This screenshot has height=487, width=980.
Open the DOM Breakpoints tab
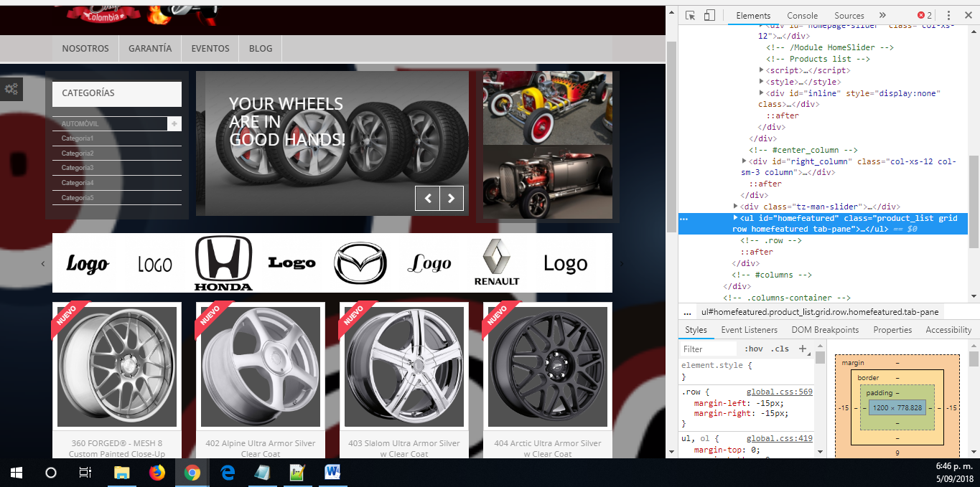click(825, 330)
